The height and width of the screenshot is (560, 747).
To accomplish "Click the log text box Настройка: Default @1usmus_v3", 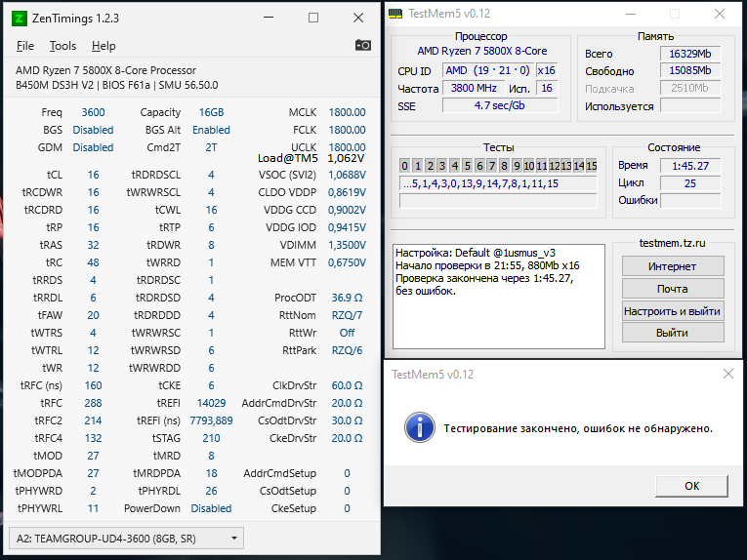I will (499, 297).
